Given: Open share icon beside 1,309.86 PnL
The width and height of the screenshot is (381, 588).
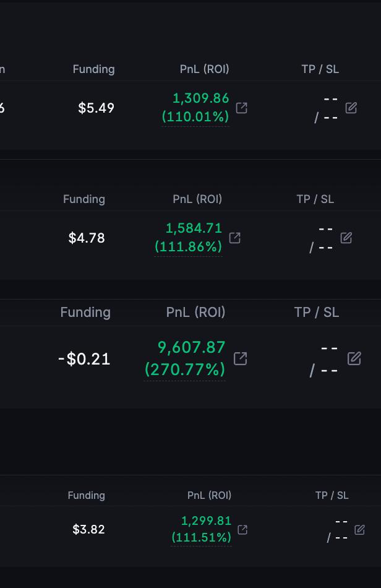Looking at the screenshot, I should pyautogui.click(x=242, y=108).
